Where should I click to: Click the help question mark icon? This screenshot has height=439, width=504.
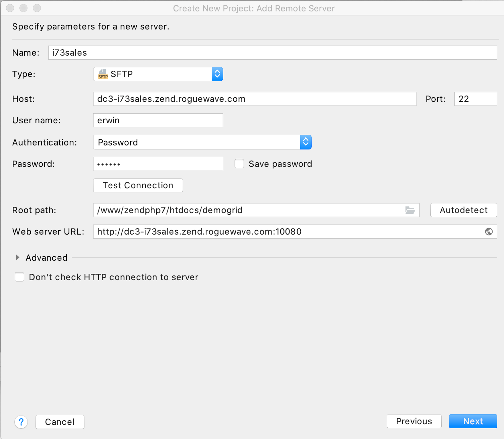[x=21, y=422]
